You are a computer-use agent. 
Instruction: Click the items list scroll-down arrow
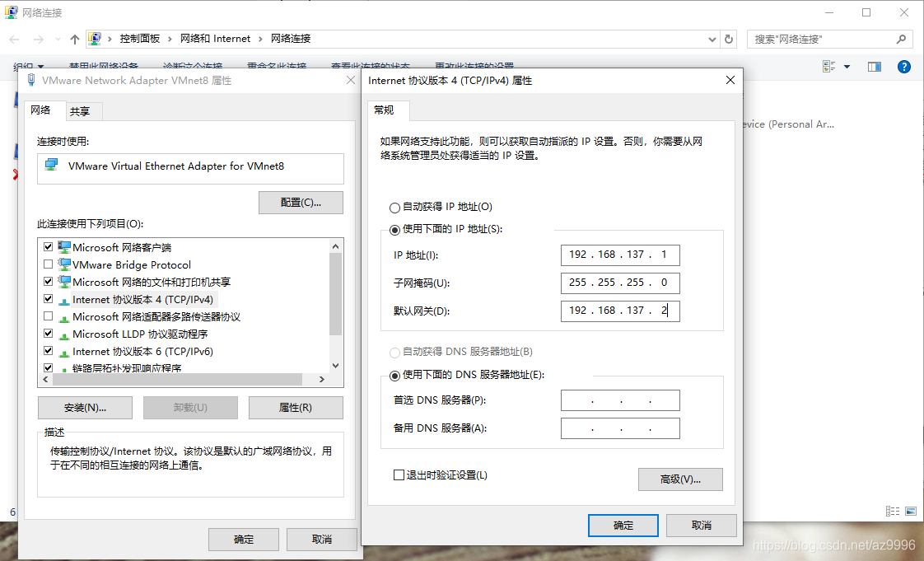335,366
